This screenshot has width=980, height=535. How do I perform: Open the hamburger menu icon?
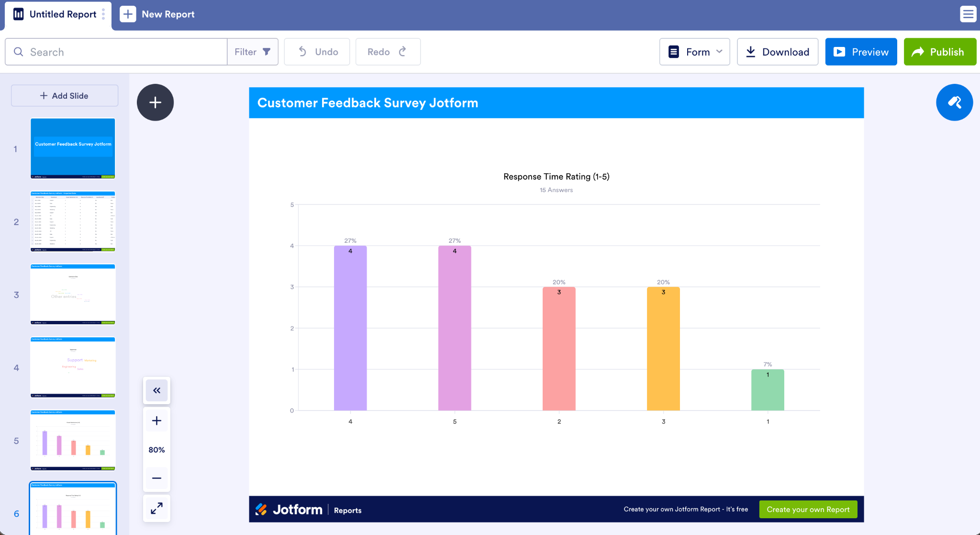pyautogui.click(x=968, y=14)
